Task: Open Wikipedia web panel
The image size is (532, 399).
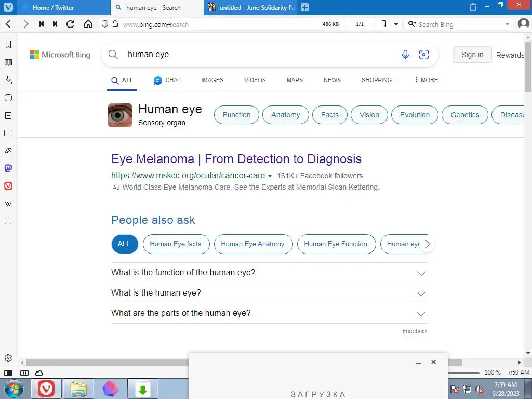Action: [x=8, y=204]
